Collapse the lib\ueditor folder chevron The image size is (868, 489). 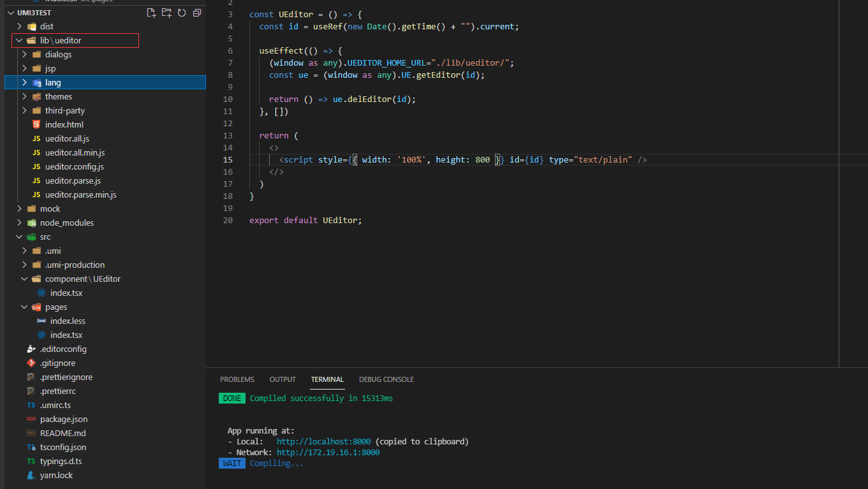(19, 40)
